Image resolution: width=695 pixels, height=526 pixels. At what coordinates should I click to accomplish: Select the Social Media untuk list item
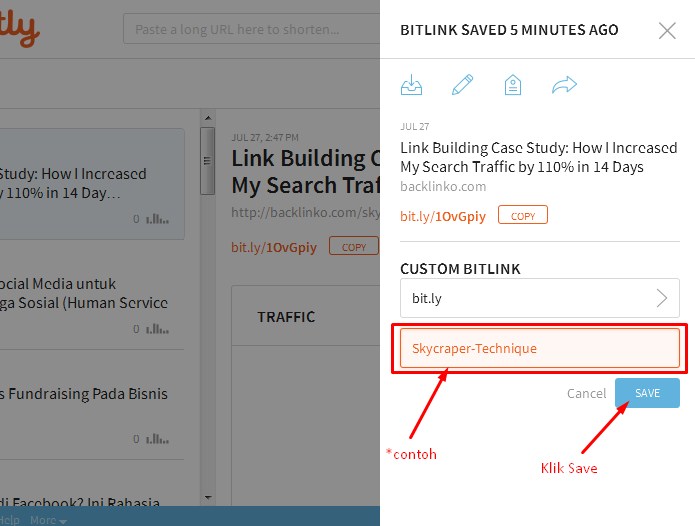92,295
